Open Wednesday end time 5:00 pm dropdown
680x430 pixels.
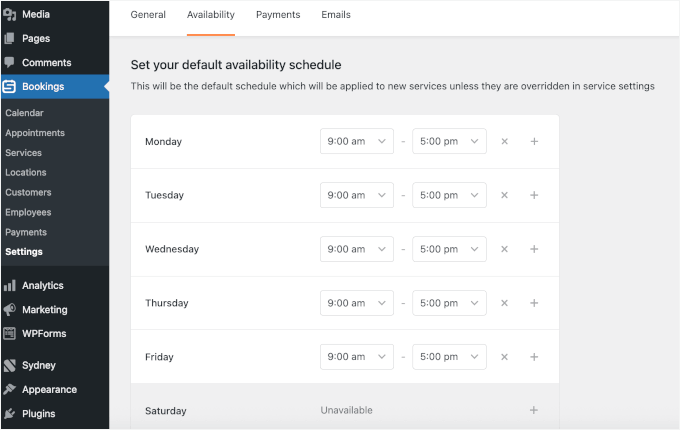point(449,249)
